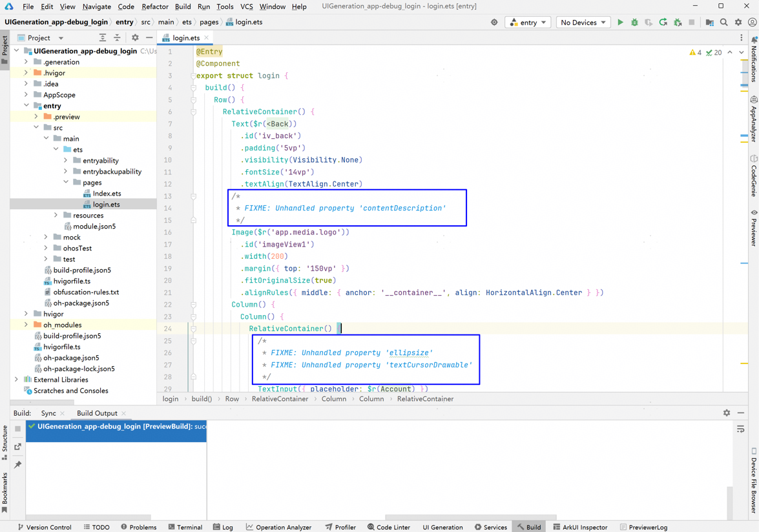This screenshot has height=532, width=759.
Task: Open IDE settings gear in top toolbar
Action: pos(738,23)
